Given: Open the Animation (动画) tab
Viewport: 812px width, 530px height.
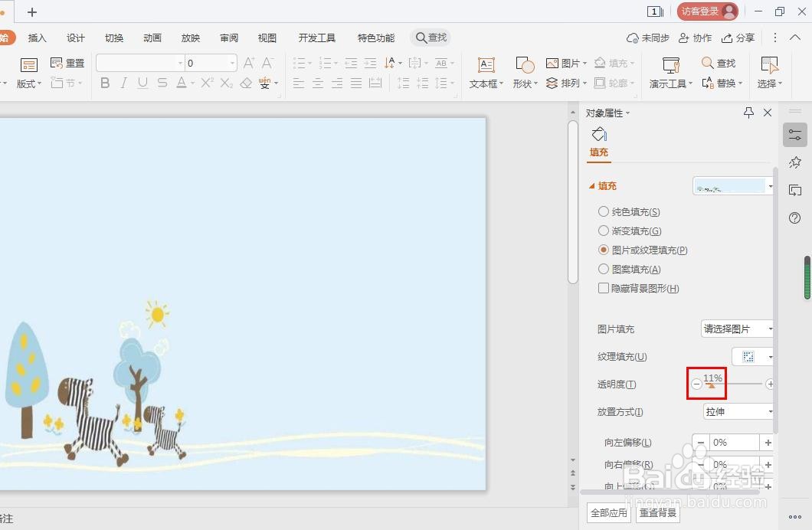Looking at the screenshot, I should click(x=152, y=38).
